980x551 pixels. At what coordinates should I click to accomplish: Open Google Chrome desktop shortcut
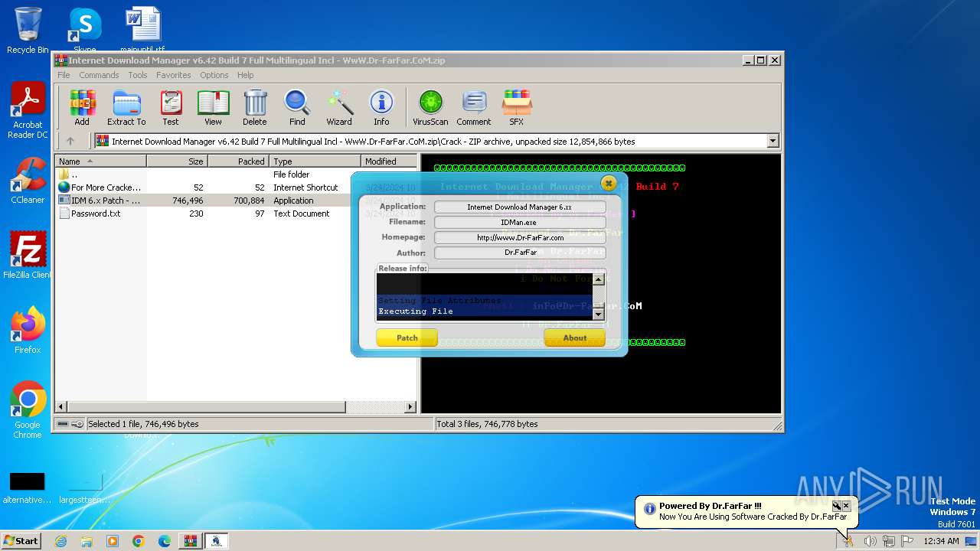pyautogui.click(x=28, y=410)
